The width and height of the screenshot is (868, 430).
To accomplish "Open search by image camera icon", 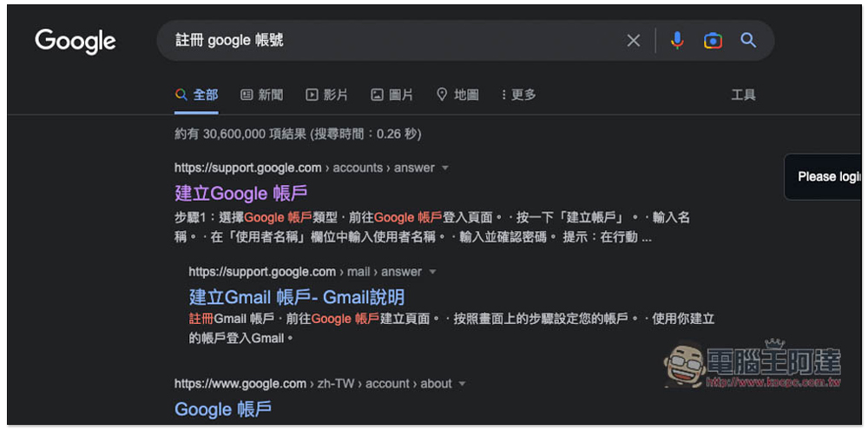I will coord(713,41).
